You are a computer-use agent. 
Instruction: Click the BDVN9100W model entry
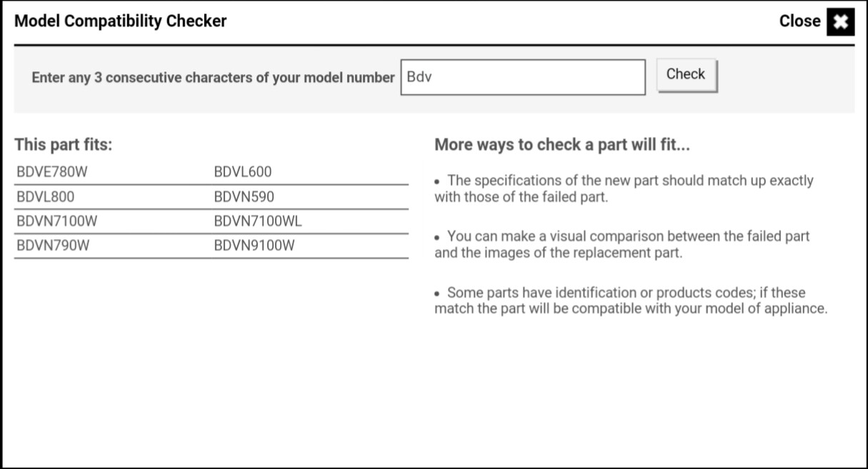coord(254,246)
